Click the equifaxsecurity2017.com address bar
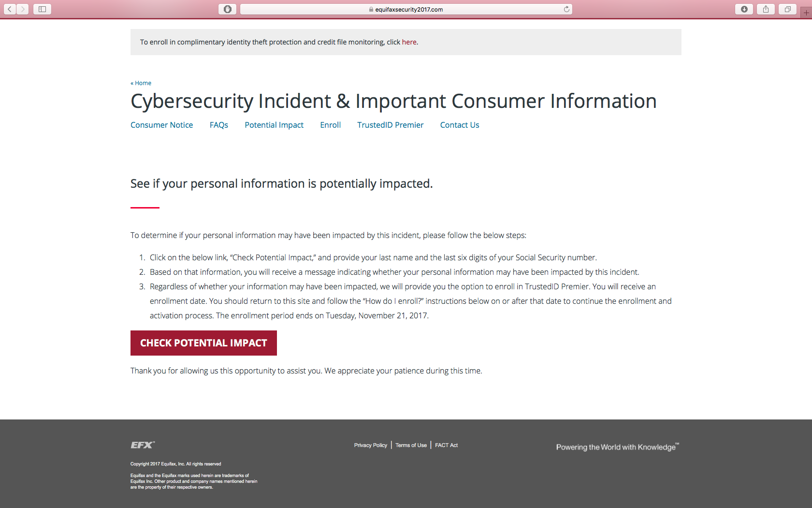The width and height of the screenshot is (812, 508). [406, 9]
